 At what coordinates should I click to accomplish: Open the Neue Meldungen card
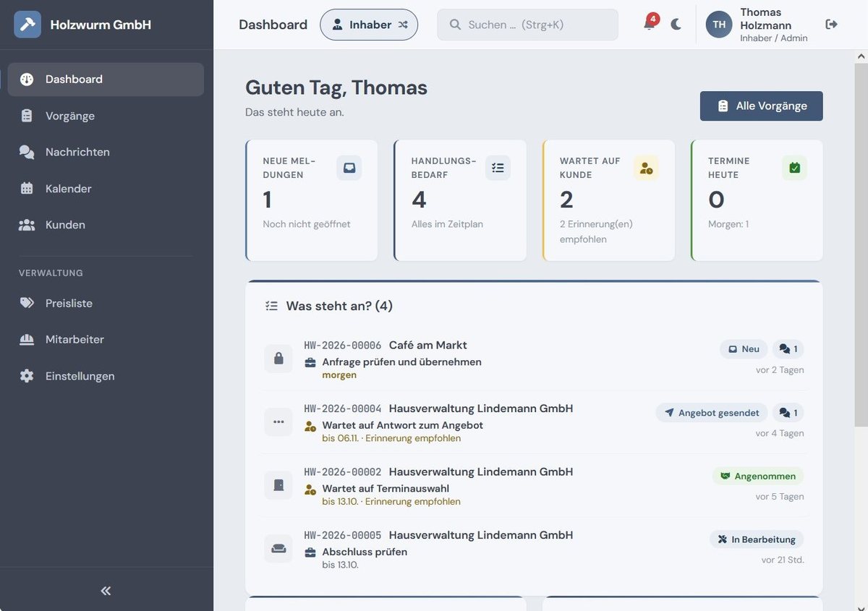312,200
